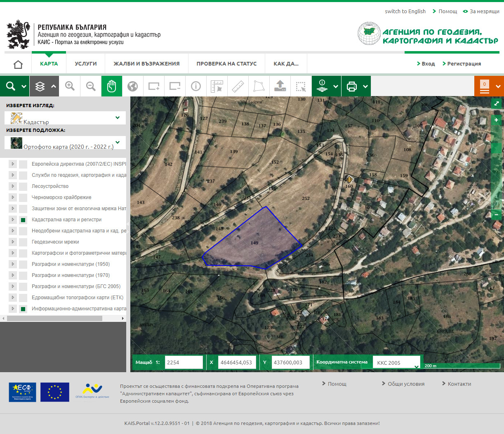Click the switch to English link
Viewport: 504px width, 434px height.
(405, 12)
